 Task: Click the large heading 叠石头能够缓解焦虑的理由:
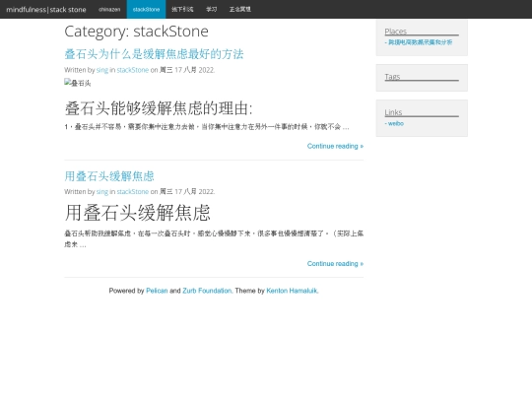point(159,108)
